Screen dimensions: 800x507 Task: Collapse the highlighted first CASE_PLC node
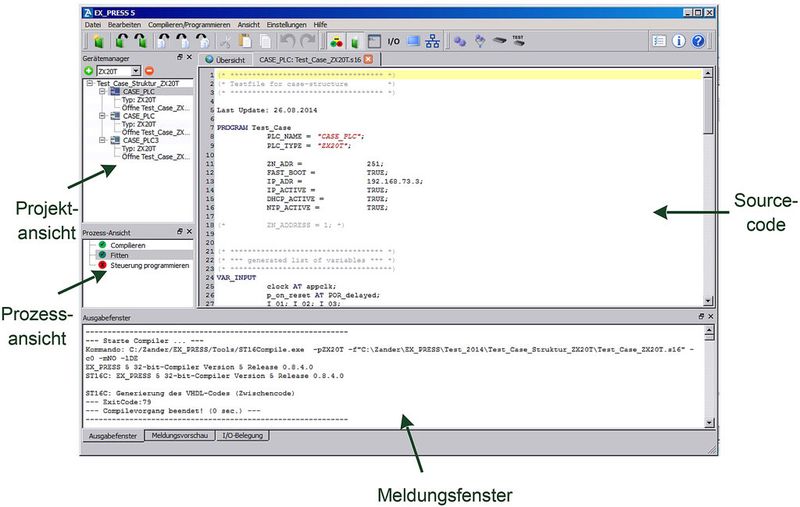pos(103,91)
